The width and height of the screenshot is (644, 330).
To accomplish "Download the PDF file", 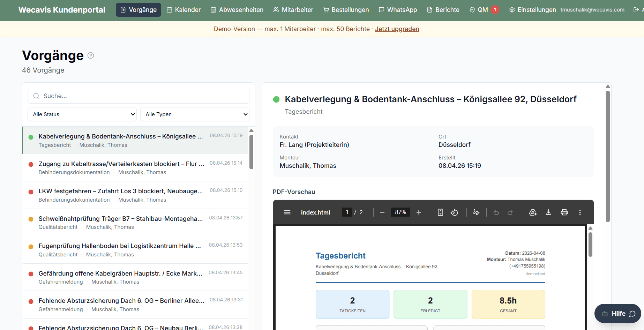I will (x=548, y=212).
